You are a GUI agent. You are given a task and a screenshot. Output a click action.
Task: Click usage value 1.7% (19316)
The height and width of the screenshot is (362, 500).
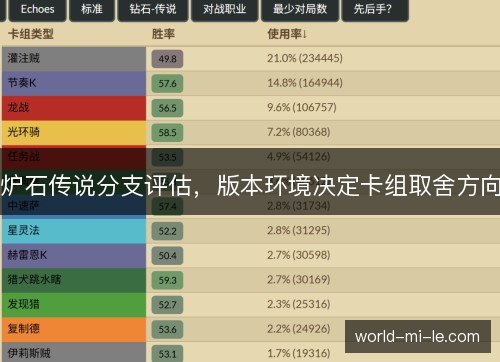(299, 353)
